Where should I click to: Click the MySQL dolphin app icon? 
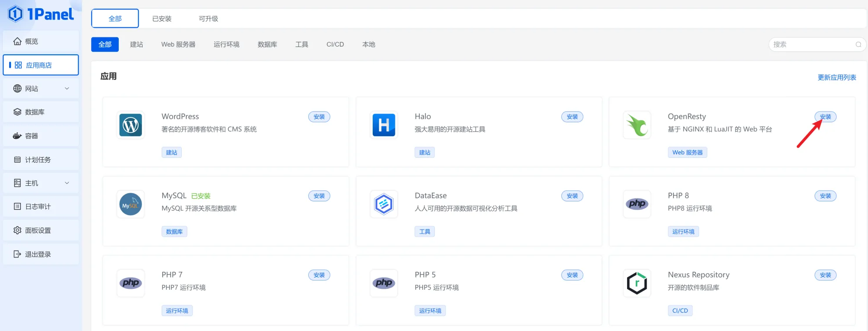click(x=131, y=204)
